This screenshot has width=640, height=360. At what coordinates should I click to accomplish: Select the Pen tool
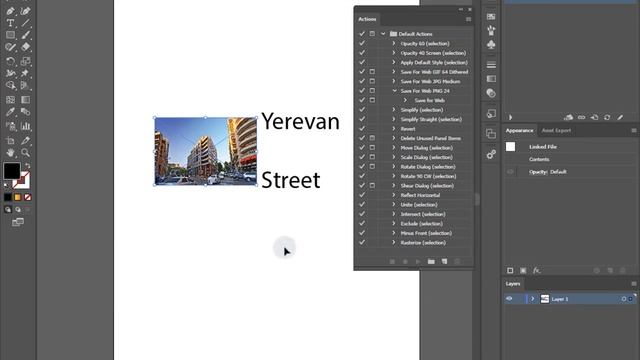point(10,11)
